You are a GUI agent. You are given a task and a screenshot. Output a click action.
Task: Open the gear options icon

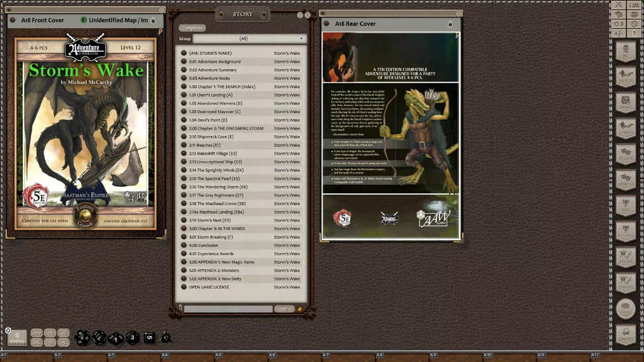pos(634,24)
